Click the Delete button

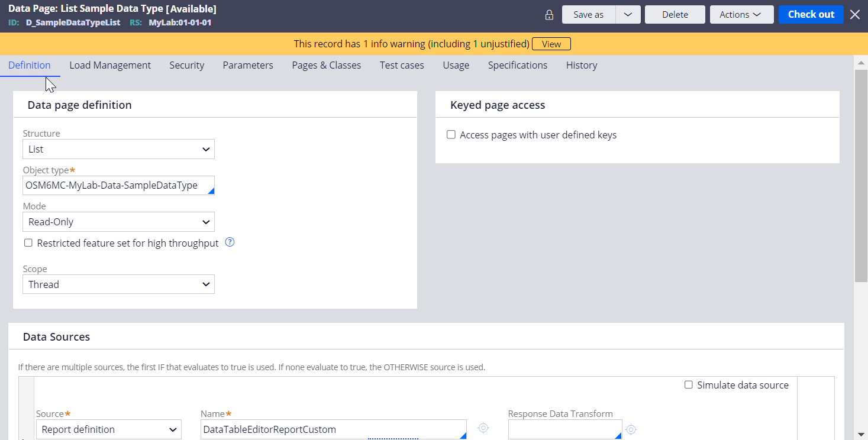(x=675, y=15)
